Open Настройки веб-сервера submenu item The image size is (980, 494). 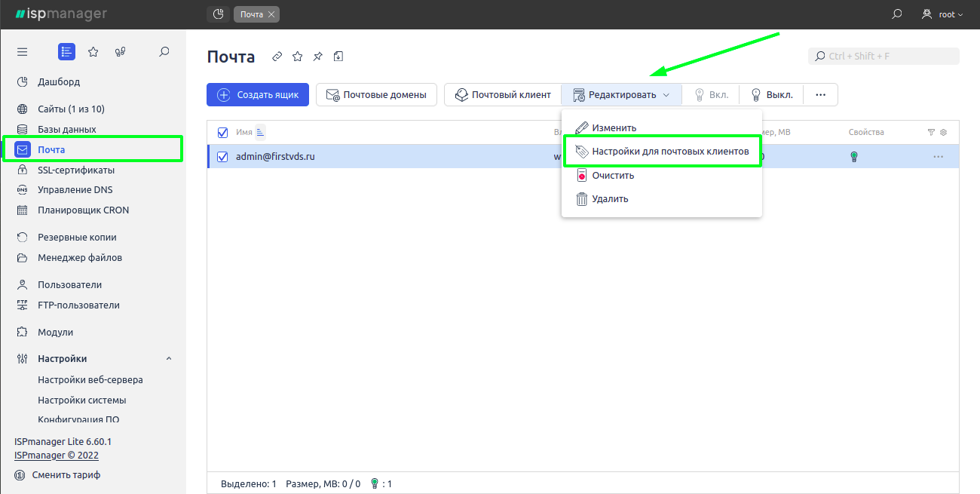[90, 379]
